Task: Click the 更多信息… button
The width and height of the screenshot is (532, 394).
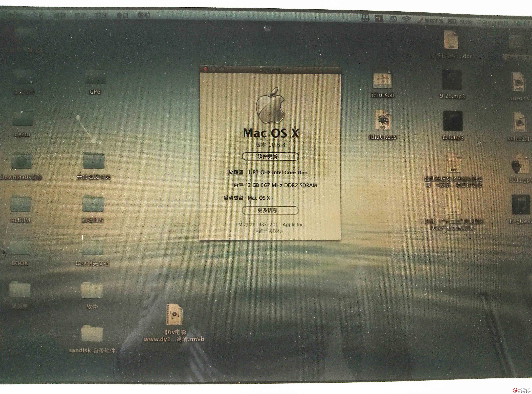Action: pyautogui.click(x=270, y=210)
